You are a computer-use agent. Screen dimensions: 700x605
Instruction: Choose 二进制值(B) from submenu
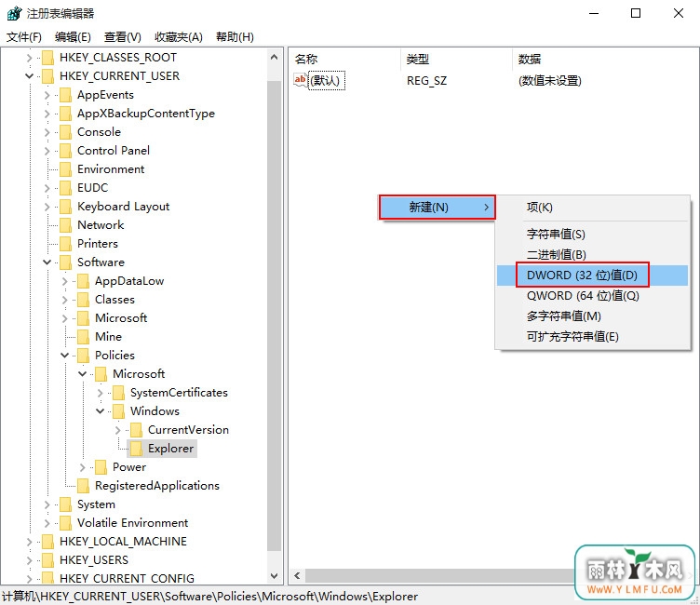[x=592, y=254]
